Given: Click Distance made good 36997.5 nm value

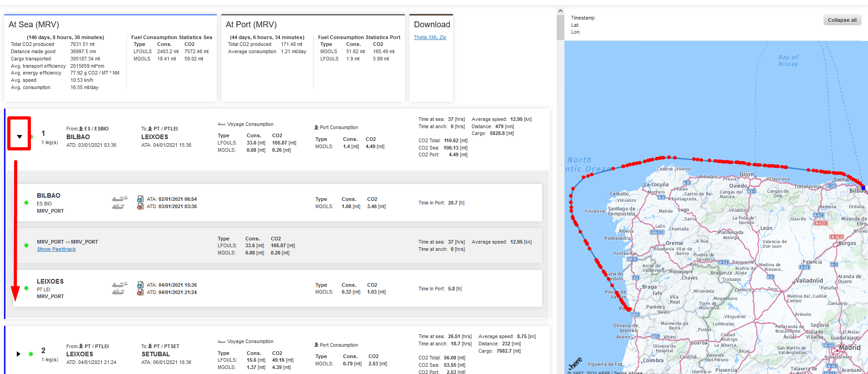Looking at the screenshot, I should pyautogui.click(x=83, y=51).
